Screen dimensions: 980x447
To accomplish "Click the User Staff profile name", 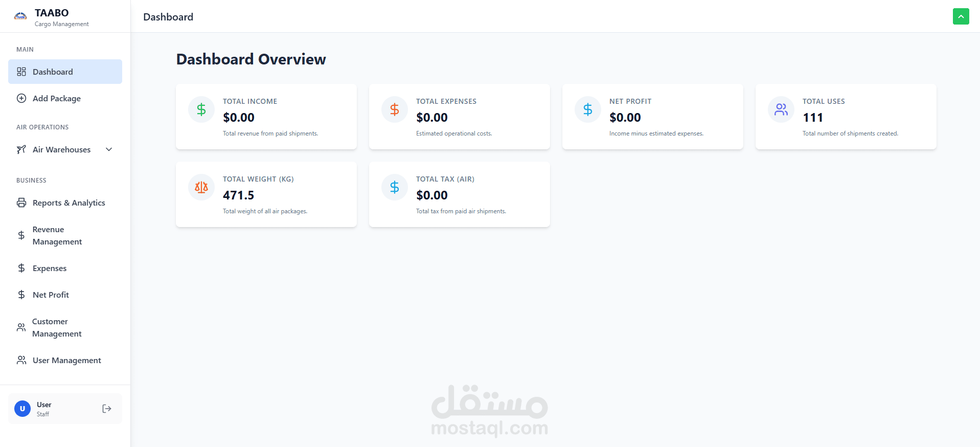I will click(44, 405).
